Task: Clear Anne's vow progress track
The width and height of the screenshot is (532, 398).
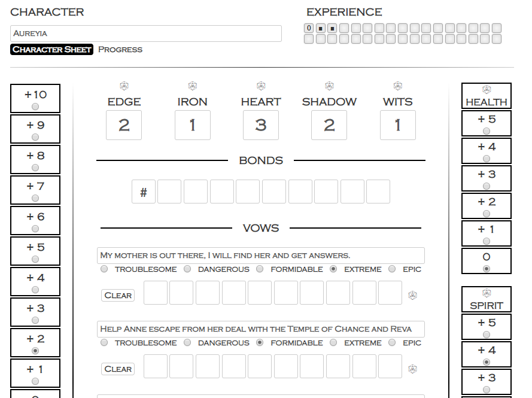Action: click(117, 369)
